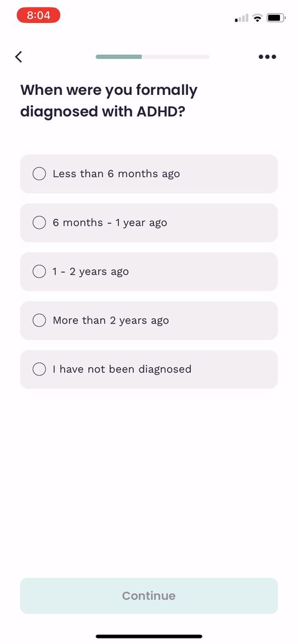Tap the battery indicator icon
Screen dimensions: 298x644
tap(276, 17)
